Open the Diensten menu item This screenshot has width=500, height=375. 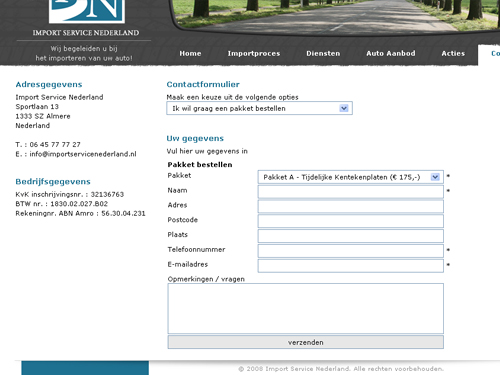click(x=323, y=53)
